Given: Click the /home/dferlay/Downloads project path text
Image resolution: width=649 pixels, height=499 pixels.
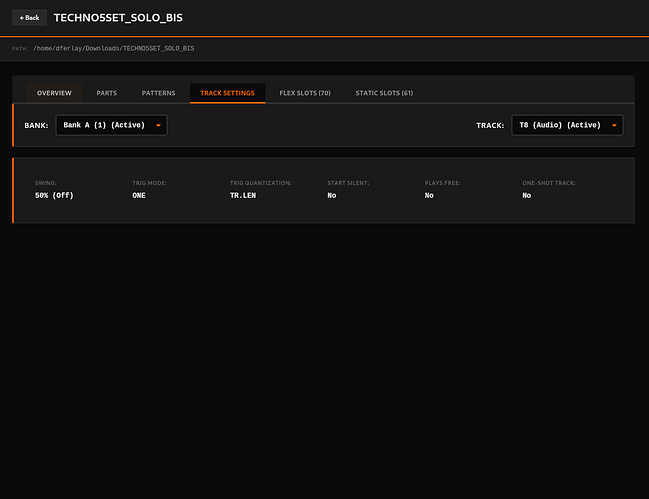Looking at the screenshot, I should [x=113, y=48].
